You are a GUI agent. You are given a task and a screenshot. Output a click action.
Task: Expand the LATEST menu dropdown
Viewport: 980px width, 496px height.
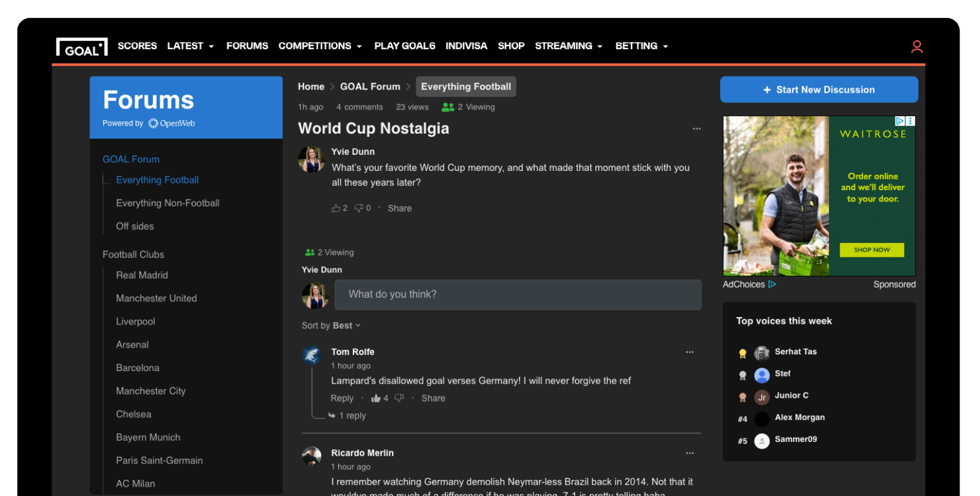click(190, 46)
